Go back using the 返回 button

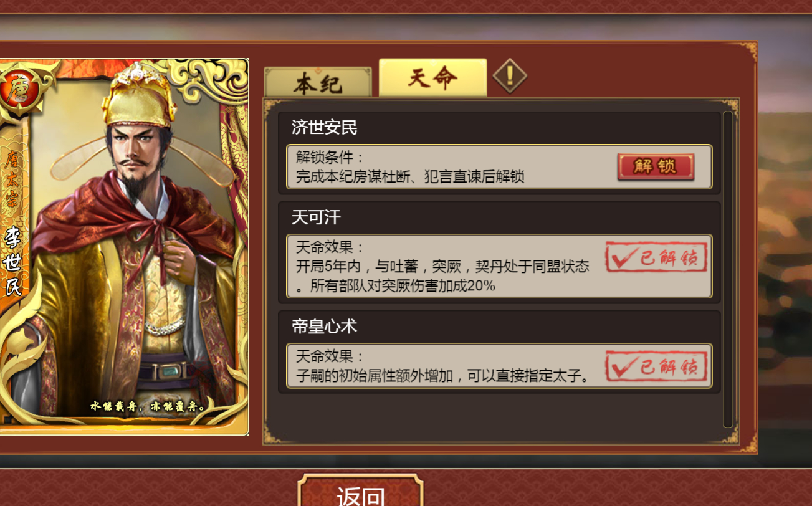coord(360,492)
